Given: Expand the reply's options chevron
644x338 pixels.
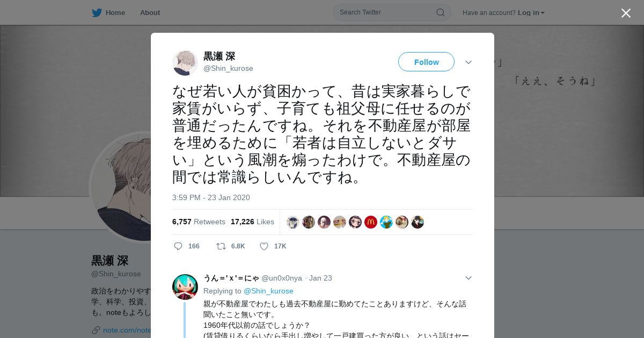Looking at the screenshot, I should tap(468, 278).
